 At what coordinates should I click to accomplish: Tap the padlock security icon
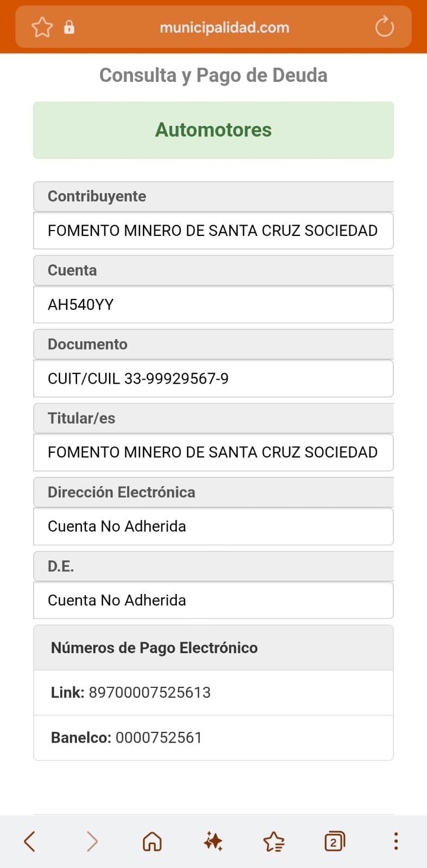point(69,27)
